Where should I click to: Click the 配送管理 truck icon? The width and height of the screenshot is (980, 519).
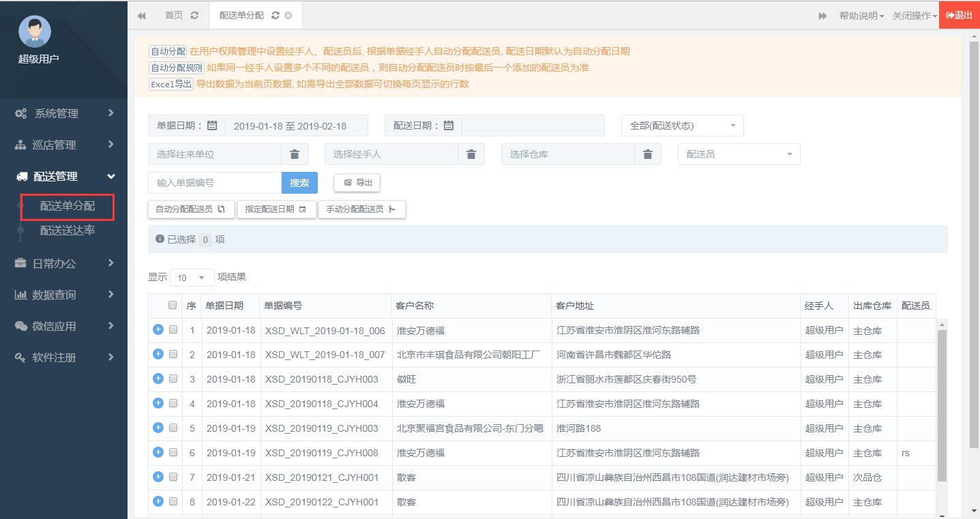(x=22, y=177)
